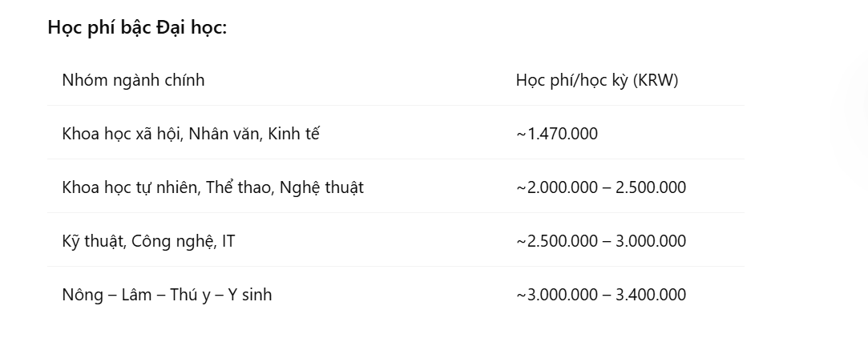
Task: Click 3.000.000 in the Kỹ thuật row
Action: tap(651, 241)
